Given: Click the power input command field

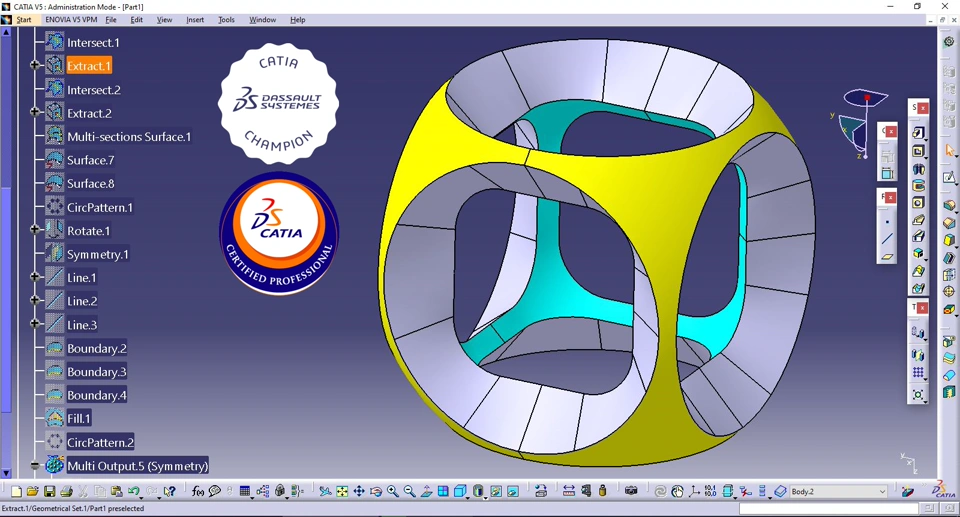Looking at the screenshot, I should [x=828, y=508].
